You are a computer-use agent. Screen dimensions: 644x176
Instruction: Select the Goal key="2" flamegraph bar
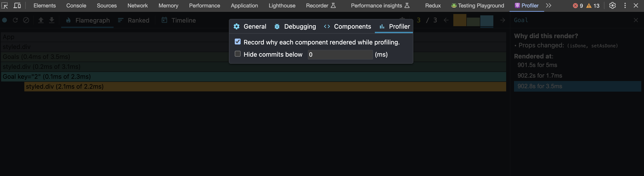point(100,76)
